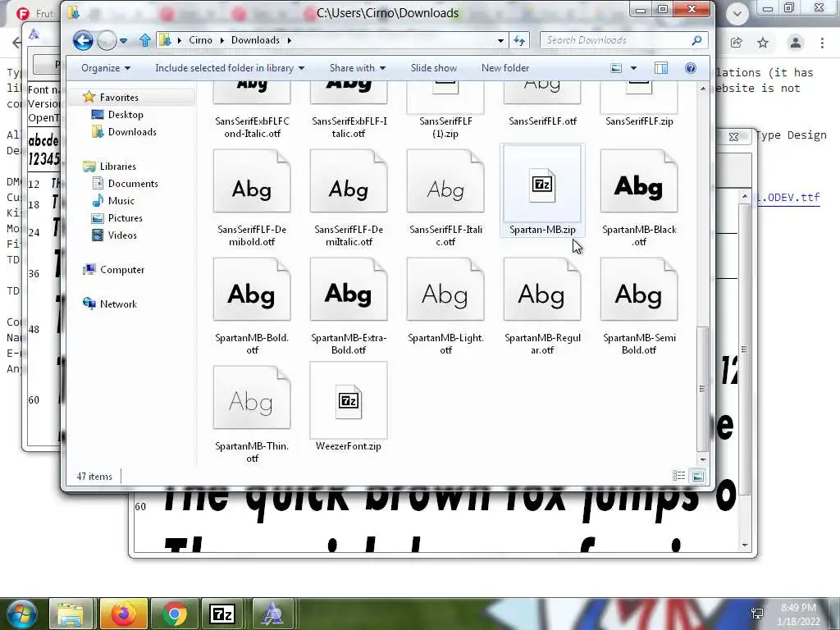840x630 pixels.
Task: Expand the arrow after Downloads breadcrumb
Action: pos(290,40)
